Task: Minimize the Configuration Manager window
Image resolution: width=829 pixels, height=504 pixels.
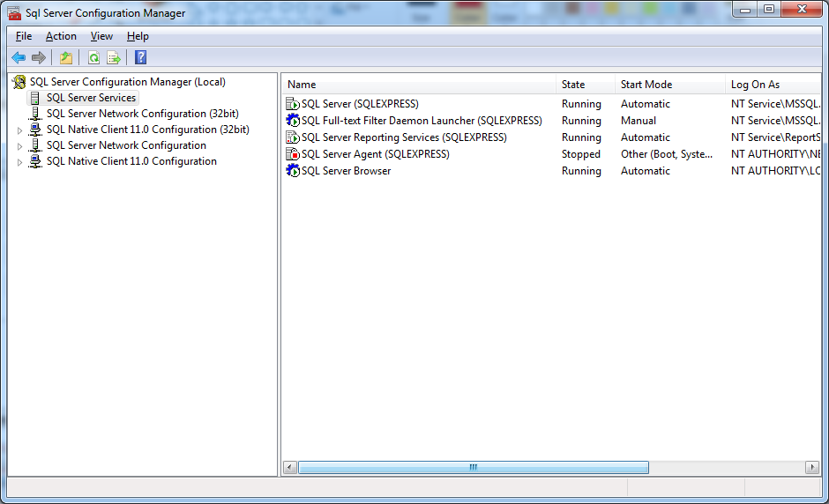Action: point(745,10)
